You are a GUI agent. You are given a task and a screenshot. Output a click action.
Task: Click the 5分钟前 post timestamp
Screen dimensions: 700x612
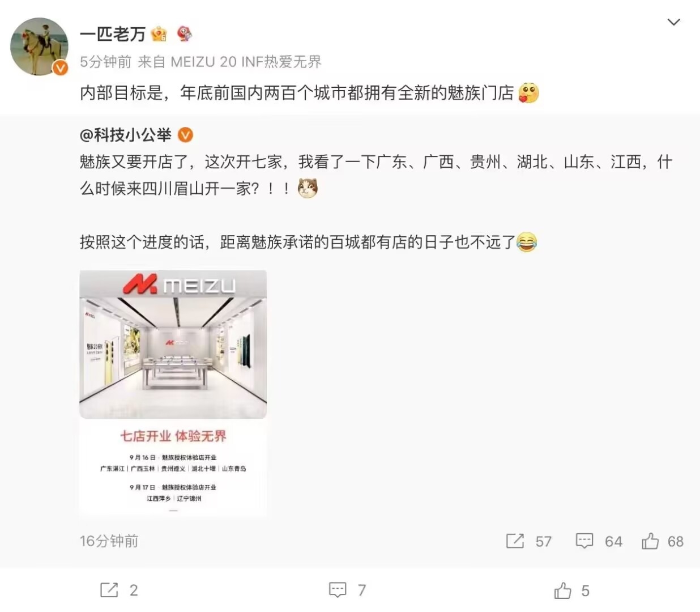(x=106, y=62)
